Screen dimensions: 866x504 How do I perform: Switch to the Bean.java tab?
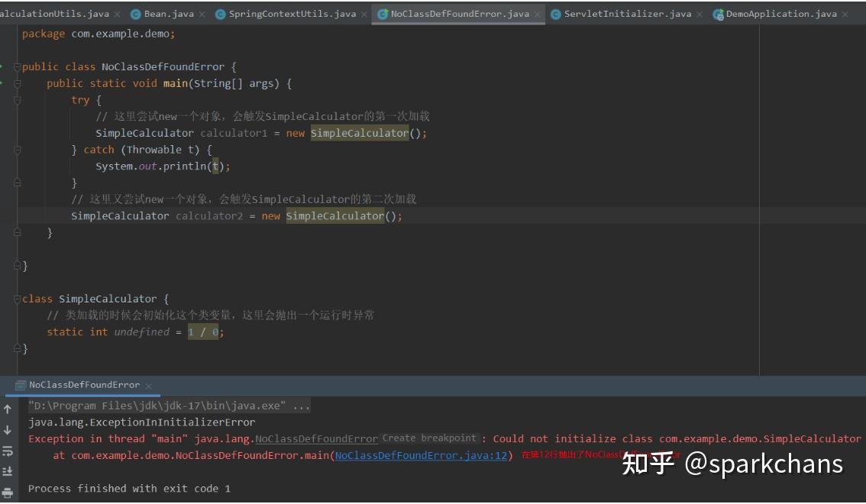pyautogui.click(x=163, y=13)
